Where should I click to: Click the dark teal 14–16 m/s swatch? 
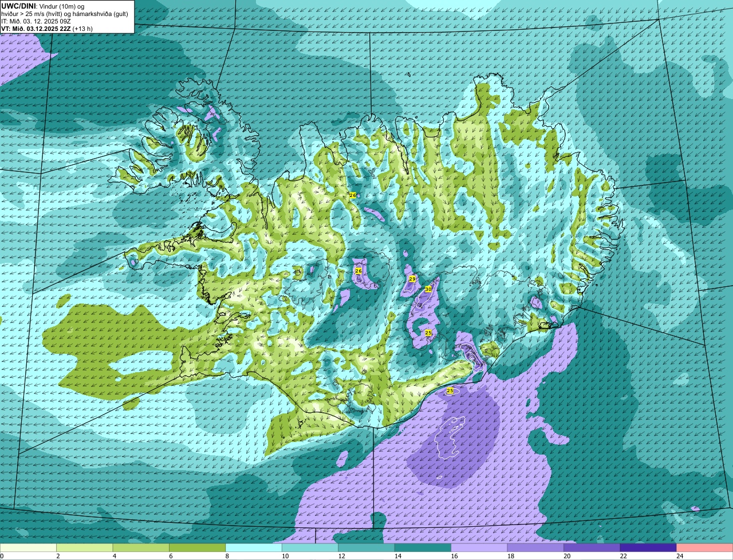[x=423, y=548]
